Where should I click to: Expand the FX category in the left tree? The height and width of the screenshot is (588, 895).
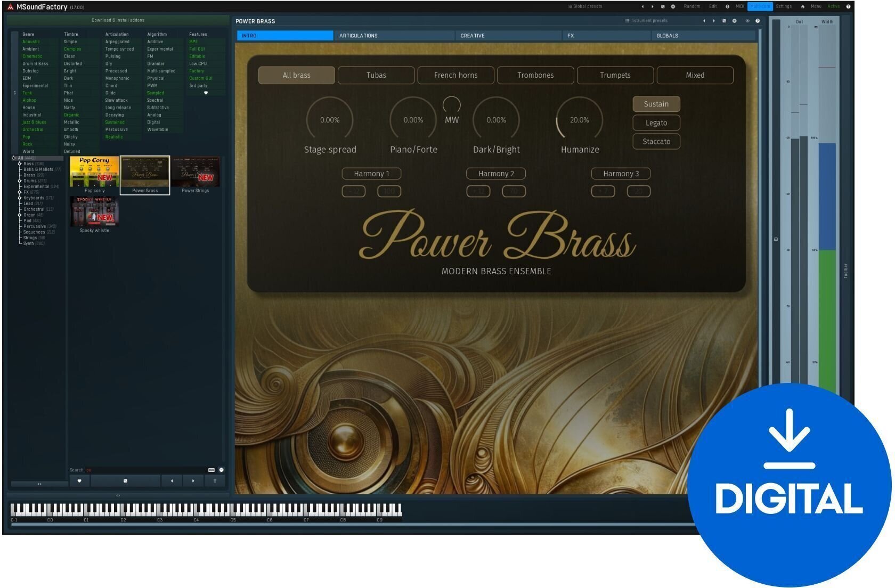coord(20,192)
